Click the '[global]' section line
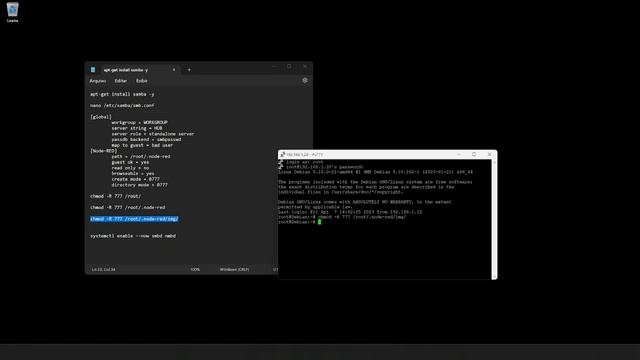640x360 pixels. [101, 117]
